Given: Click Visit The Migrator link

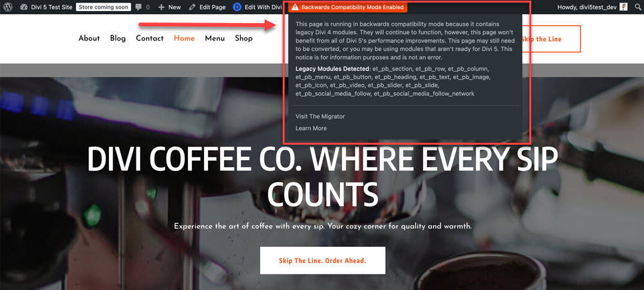Looking at the screenshot, I should 320,116.
